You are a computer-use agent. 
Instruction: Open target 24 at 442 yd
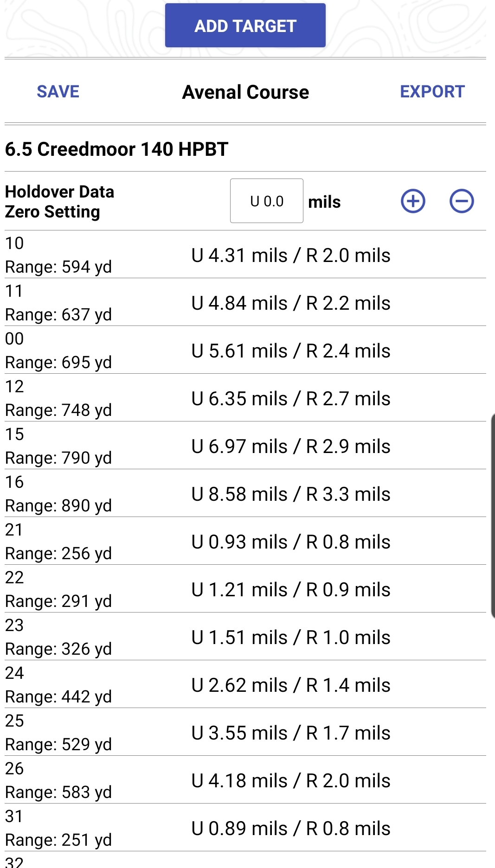coord(245,684)
